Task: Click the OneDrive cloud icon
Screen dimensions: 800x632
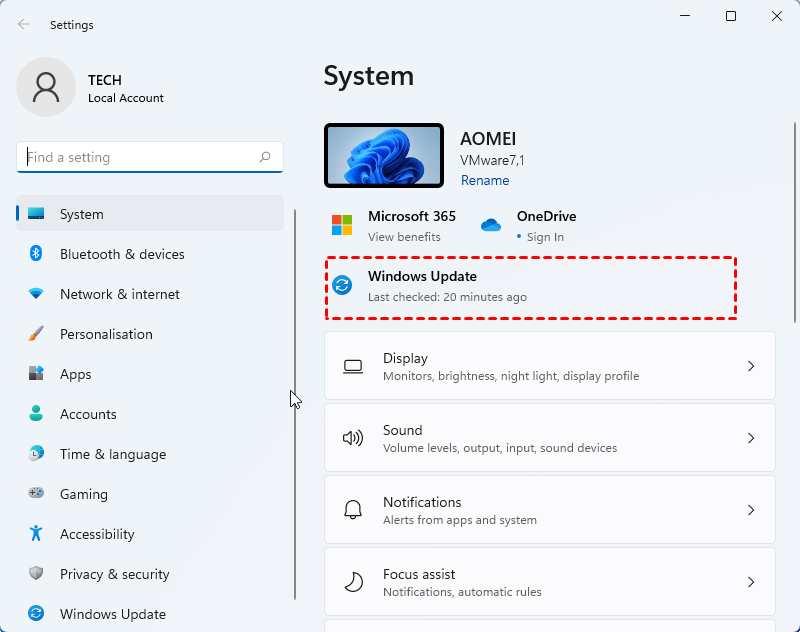Action: tap(491, 224)
